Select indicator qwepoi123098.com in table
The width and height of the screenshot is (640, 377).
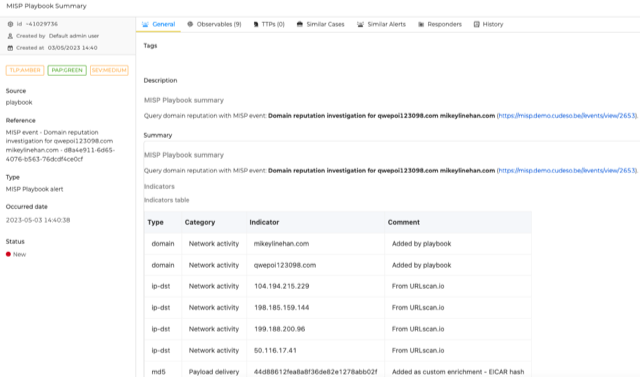tap(285, 265)
